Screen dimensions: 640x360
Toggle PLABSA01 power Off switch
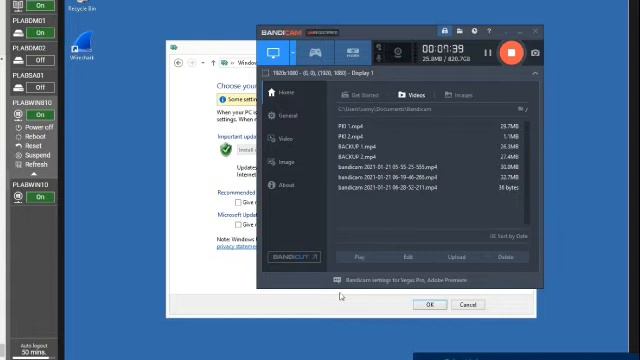[x=40, y=87]
